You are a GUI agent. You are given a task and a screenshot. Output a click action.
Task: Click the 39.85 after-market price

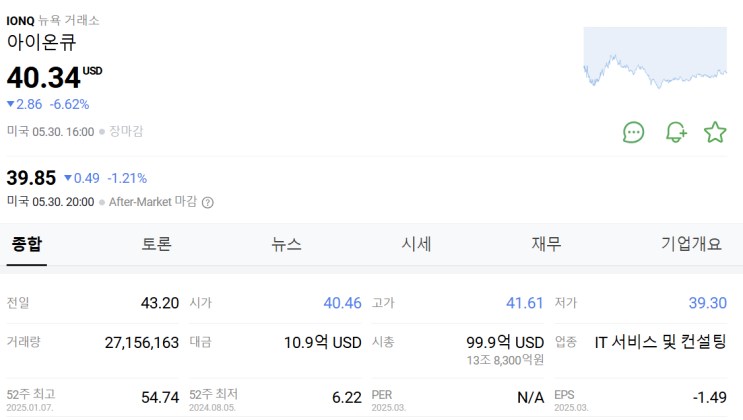coord(31,178)
